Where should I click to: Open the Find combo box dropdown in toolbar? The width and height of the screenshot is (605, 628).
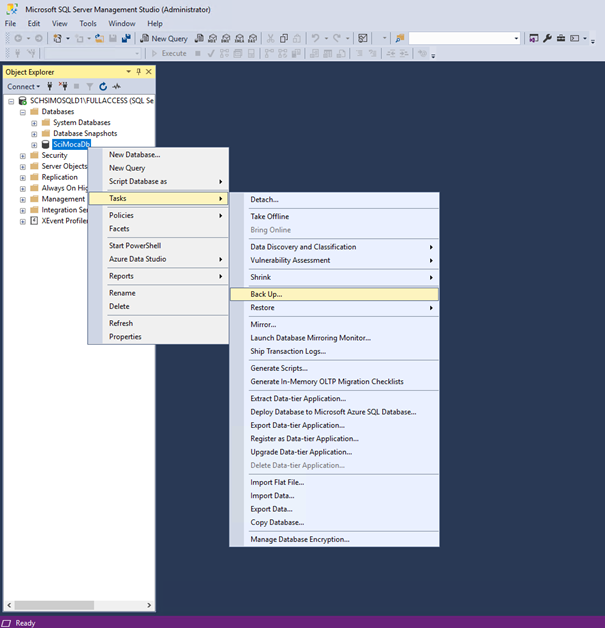coord(516,38)
